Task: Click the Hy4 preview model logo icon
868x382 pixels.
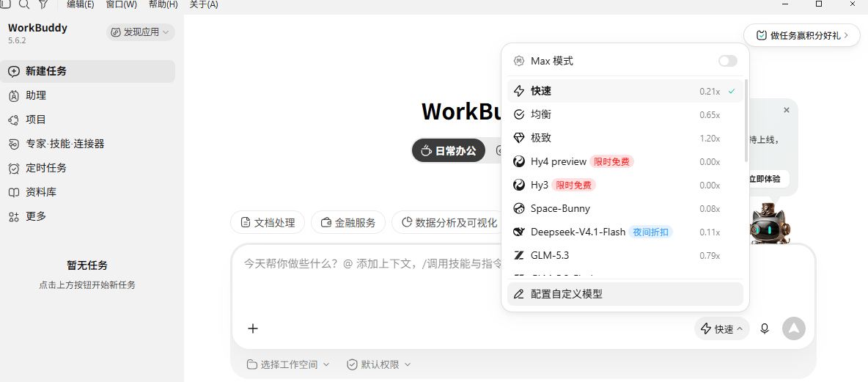Action: click(519, 161)
